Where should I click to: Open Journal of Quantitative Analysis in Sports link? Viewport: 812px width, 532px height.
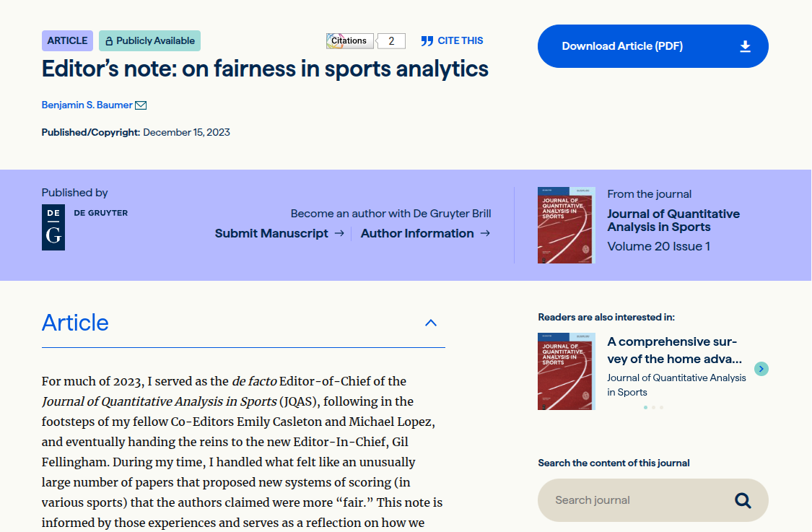pos(673,220)
